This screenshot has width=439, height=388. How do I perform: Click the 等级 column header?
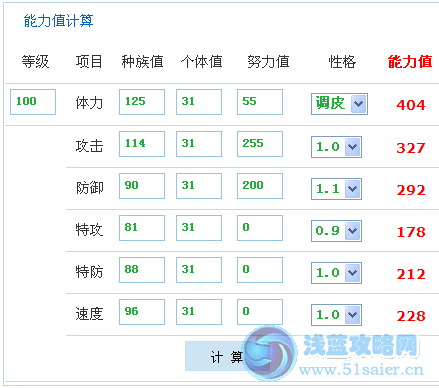35,62
